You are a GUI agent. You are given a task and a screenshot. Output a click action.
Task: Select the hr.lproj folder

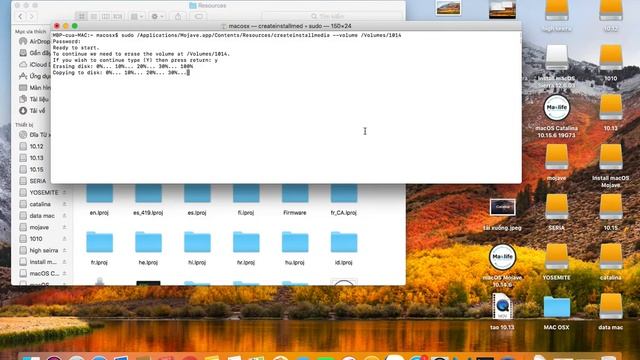246,247
